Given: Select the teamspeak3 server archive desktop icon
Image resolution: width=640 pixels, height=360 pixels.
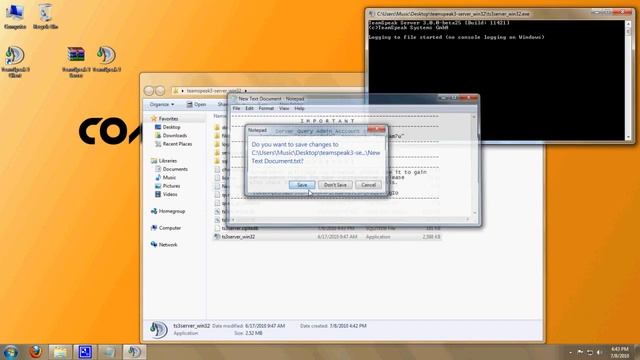Looking at the screenshot, I should coord(76,61).
